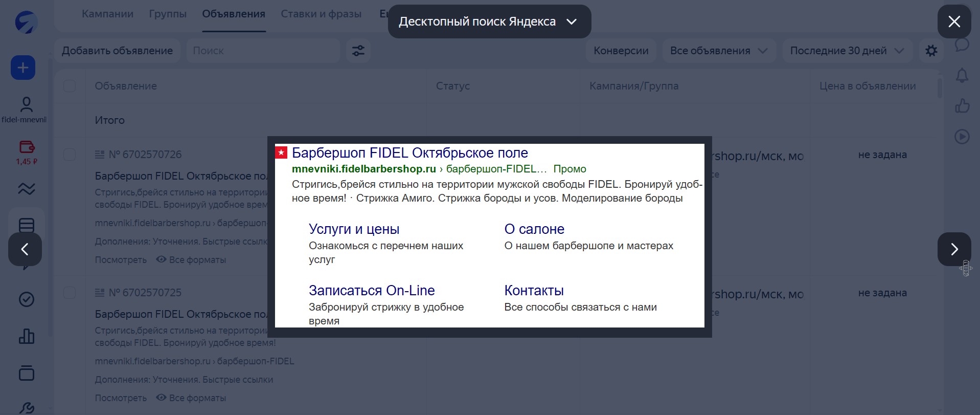The width and height of the screenshot is (980, 415).
Task: Check the box for ad № 6702570726
Action: coord(70,155)
